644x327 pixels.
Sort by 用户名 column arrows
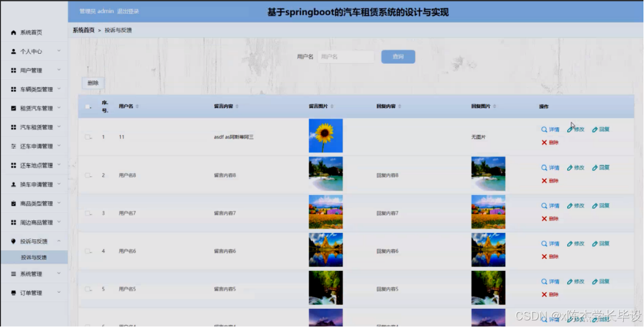coord(137,107)
